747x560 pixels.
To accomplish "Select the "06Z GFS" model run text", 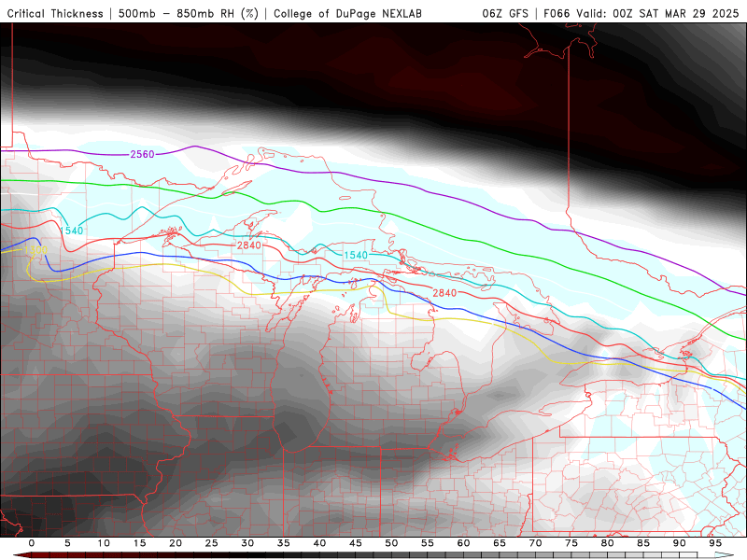I will (505, 13).
